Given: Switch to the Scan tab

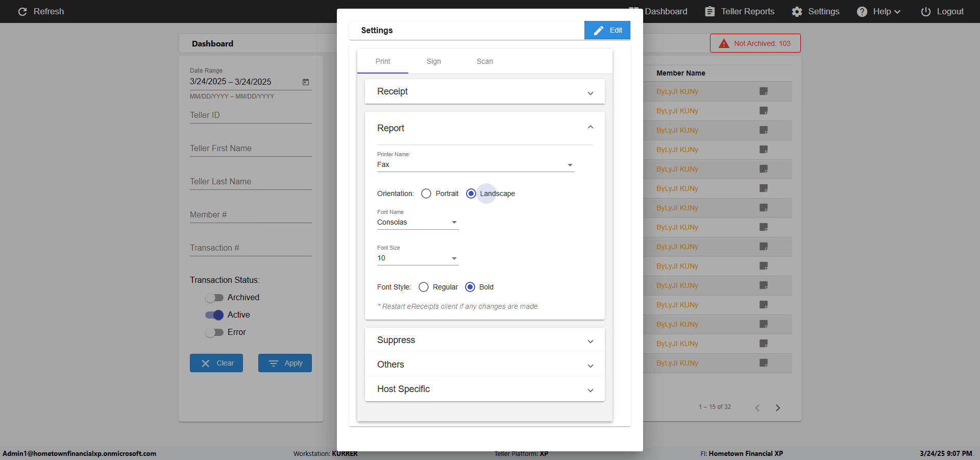Looking at the screenshot, I should (x=485, y=61).
